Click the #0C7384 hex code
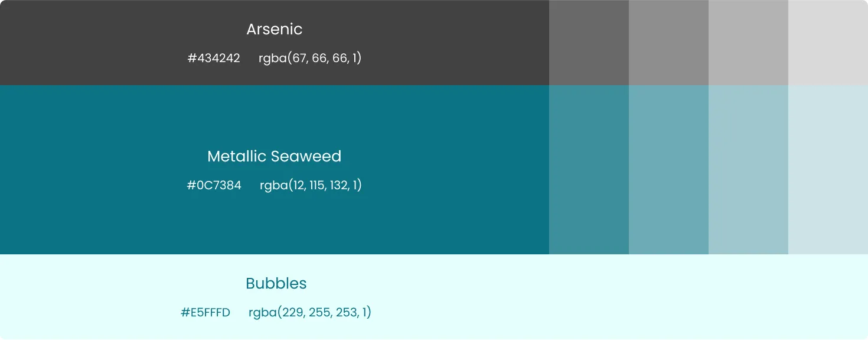868x340 pixels. (214, 185)
